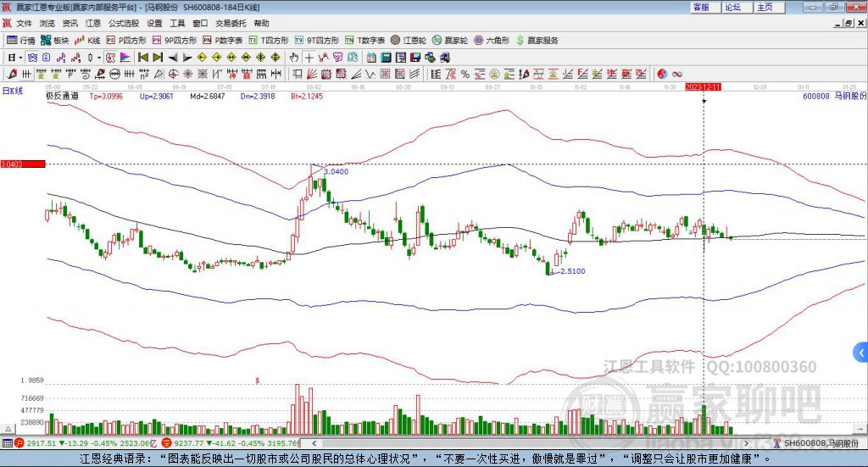
Task: Open the P数字表 number table
Action: pos(223,41)
